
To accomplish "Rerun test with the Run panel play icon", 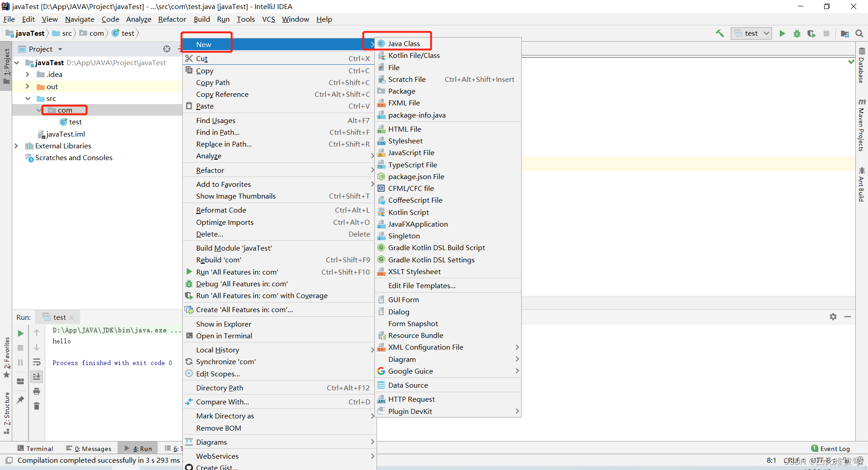I will click(x=20, y=333).
